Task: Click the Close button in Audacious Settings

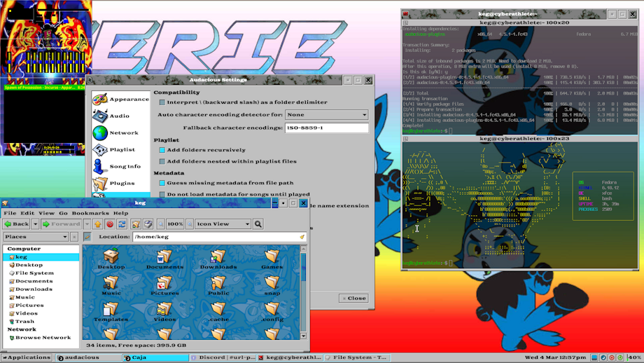Action: click(x=353, y=298)
